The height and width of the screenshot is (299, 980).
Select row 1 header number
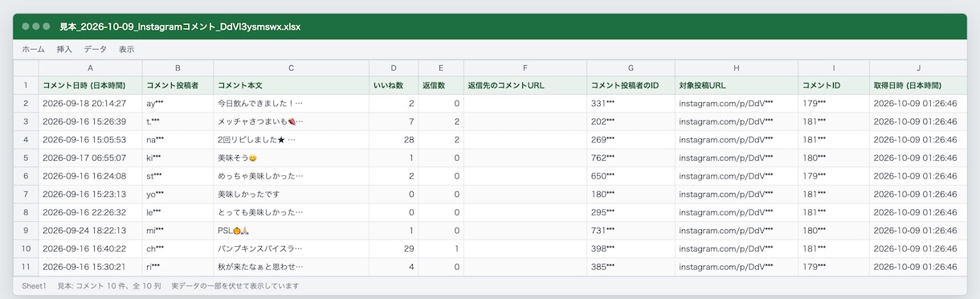click(26, 85)
